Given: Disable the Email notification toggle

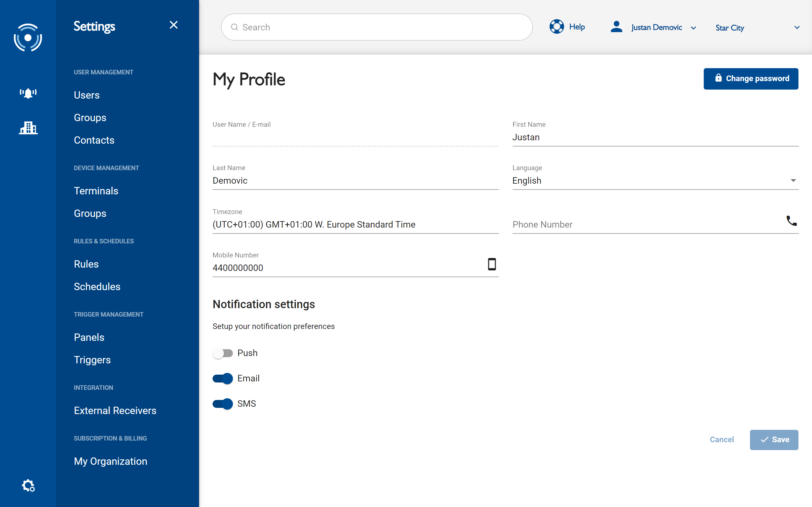Looking at the screenshot, I should pyautogui.click(x=222, y=379).
